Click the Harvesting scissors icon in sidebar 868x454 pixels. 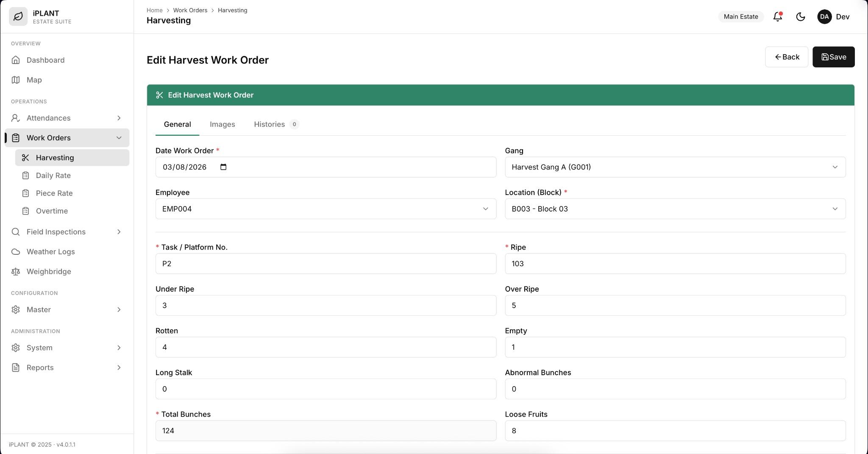click(25, 158)
